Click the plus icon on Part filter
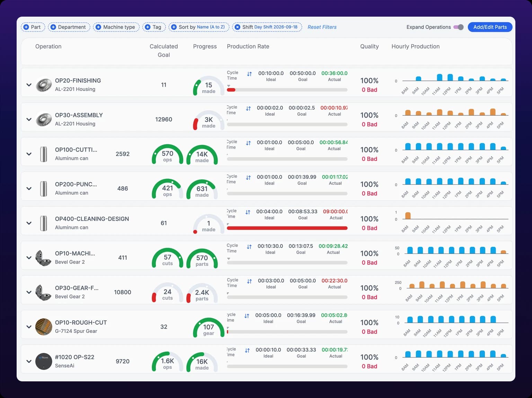 pyautogui.click(x=26, y=27)
